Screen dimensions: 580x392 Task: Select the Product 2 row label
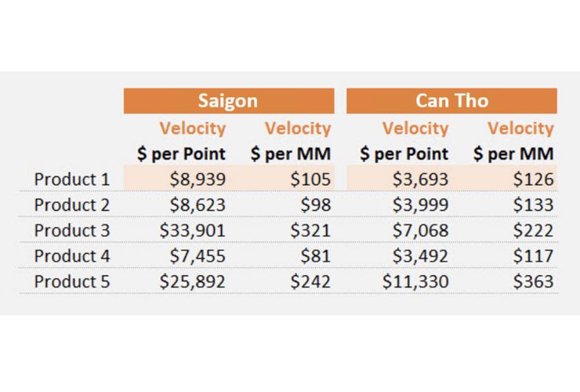click(x=72, y=205)
